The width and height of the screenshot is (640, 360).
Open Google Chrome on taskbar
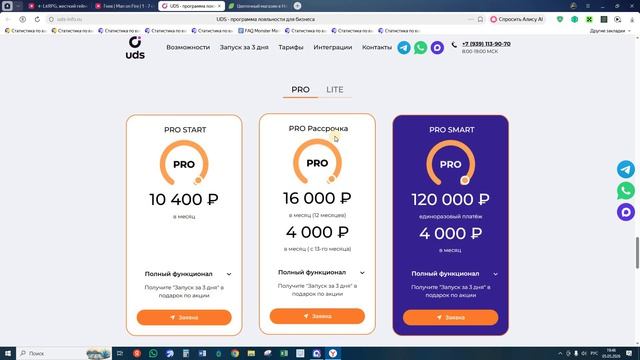pos(235,353)
